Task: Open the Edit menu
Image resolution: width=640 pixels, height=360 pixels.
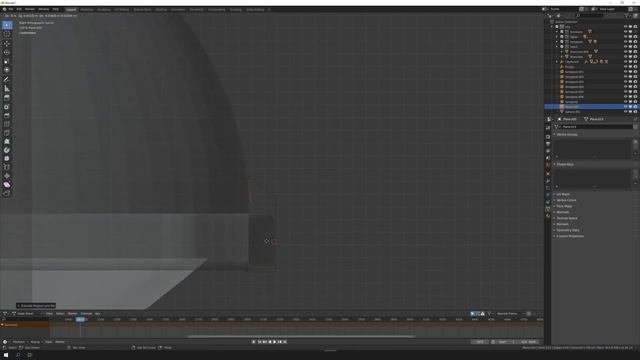Action: (x=19, y=9)
